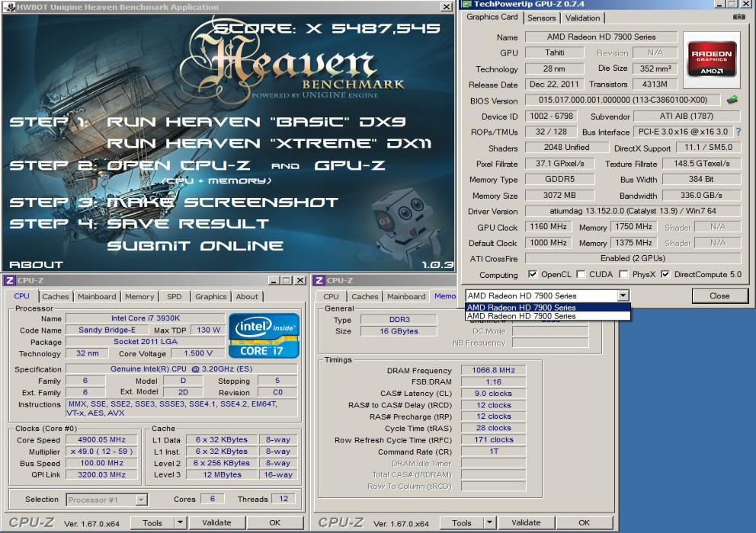Click Run Heaven "Xtreme" DX11
The height and width of the screenshot is (533, 756).
(269, 143)
